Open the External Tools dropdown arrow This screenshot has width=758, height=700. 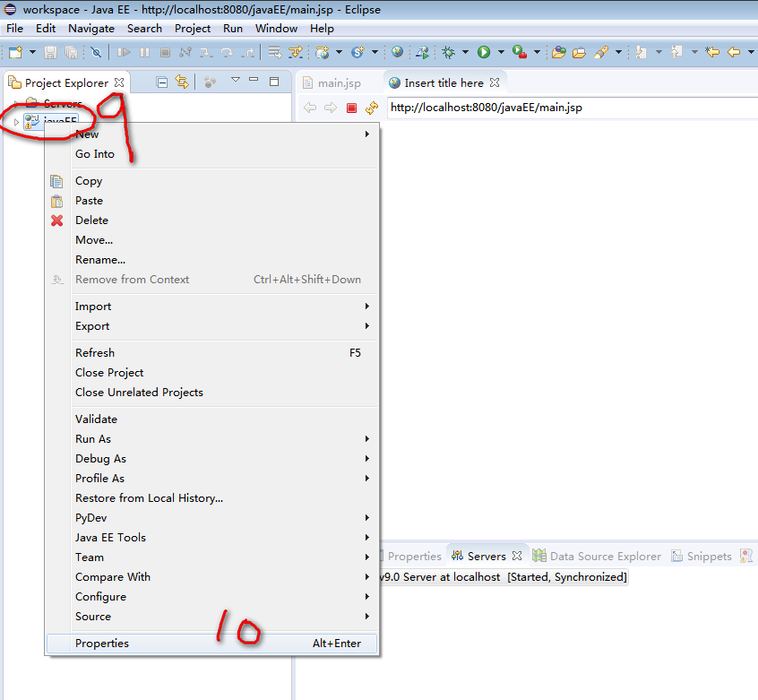click(537, 52)
